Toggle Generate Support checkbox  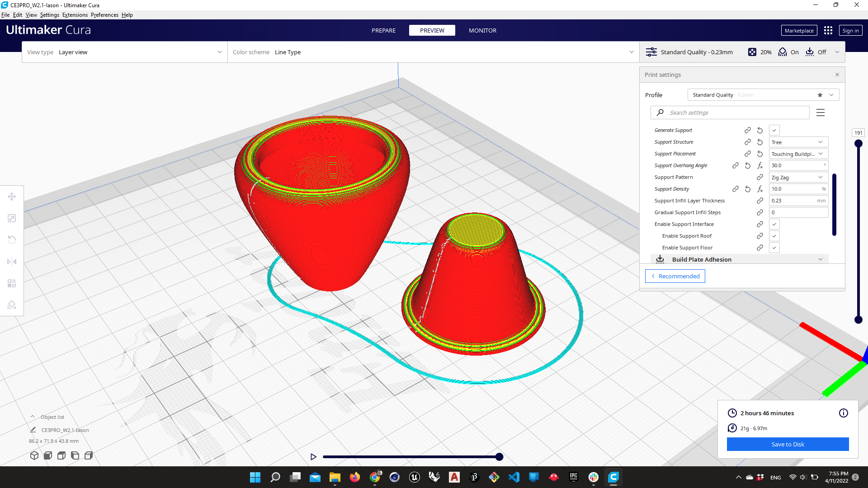point(774,130)
